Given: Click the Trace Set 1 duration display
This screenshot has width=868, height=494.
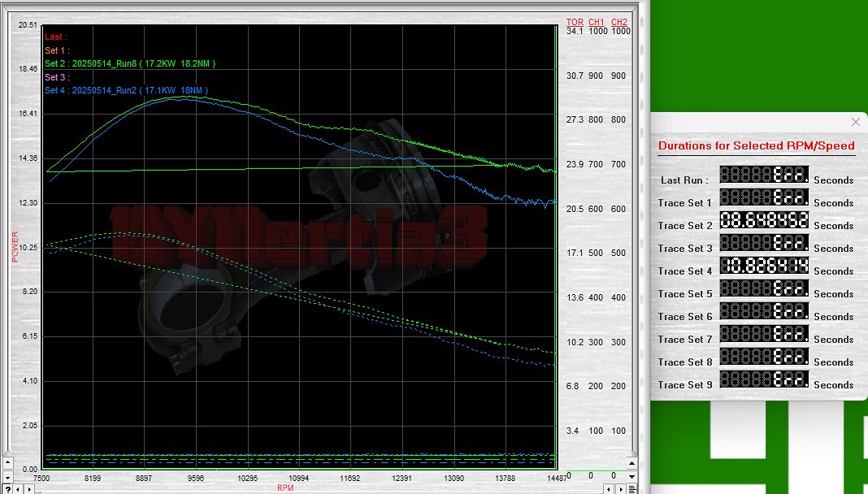Looking at the screenshot, I should click(x=764, y=197).
